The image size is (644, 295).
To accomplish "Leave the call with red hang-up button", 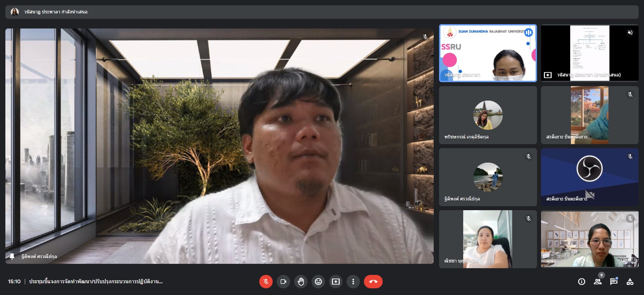I will (x=373, y=282).
